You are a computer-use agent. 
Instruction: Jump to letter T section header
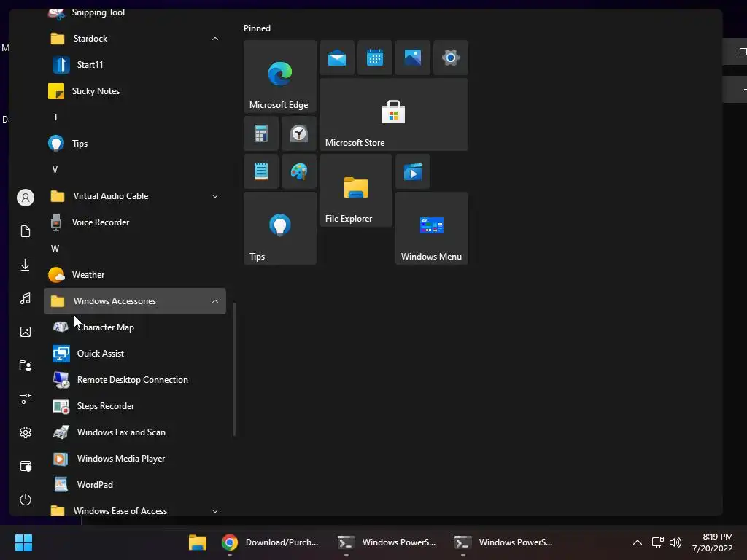point(55,117)
